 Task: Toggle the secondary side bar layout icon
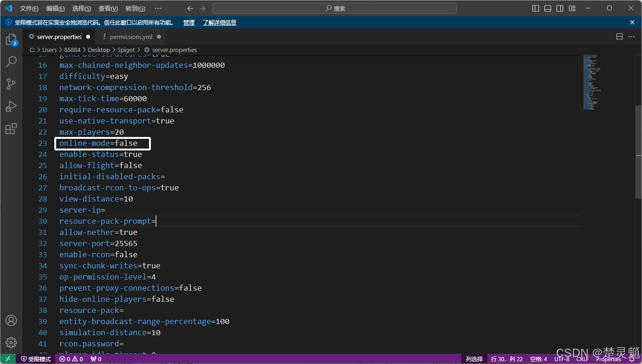(x=560, y=8)
